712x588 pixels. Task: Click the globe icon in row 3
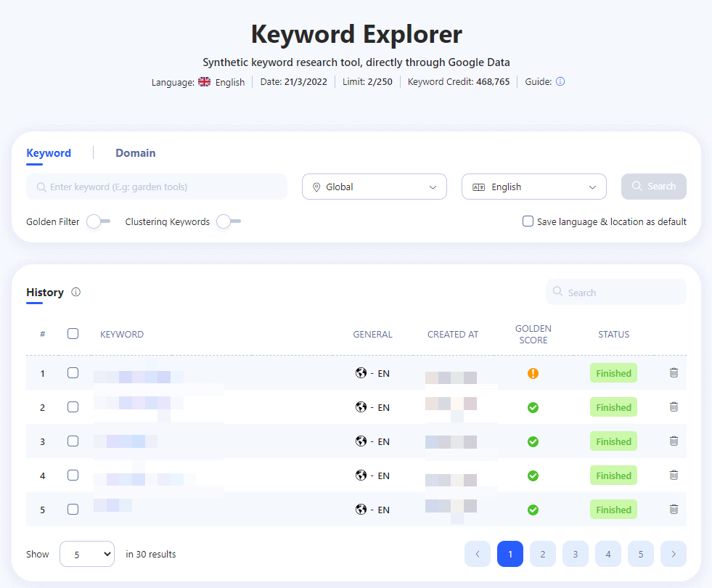pyautogui.click(x=361, y=441)
